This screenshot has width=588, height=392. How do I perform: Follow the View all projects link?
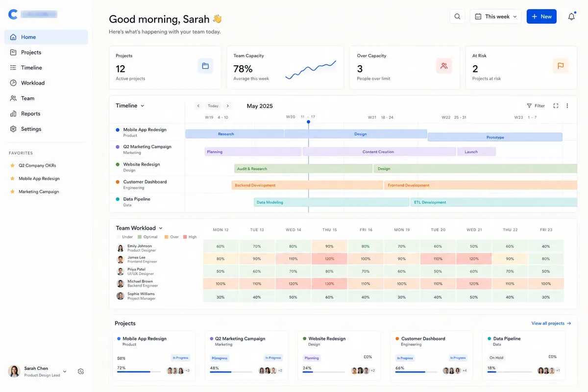[x=551, y=323]
